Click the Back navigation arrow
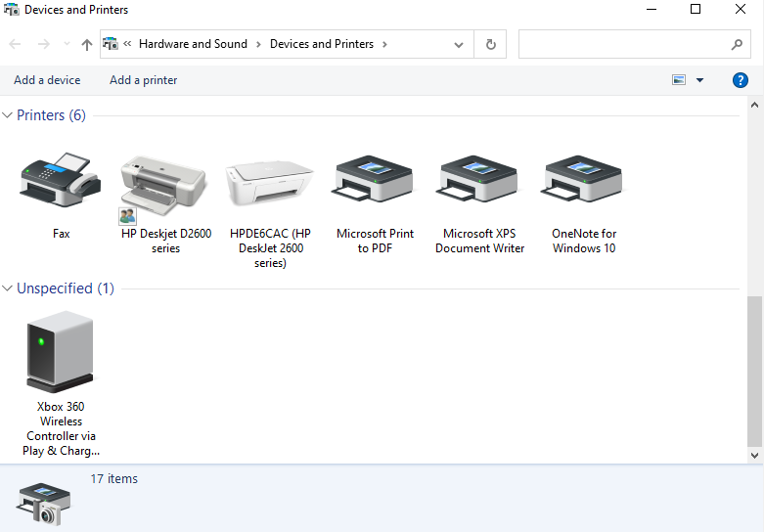The width and height of the screenshot is (764, 532). pyautogui.click(x=15, y=44)
